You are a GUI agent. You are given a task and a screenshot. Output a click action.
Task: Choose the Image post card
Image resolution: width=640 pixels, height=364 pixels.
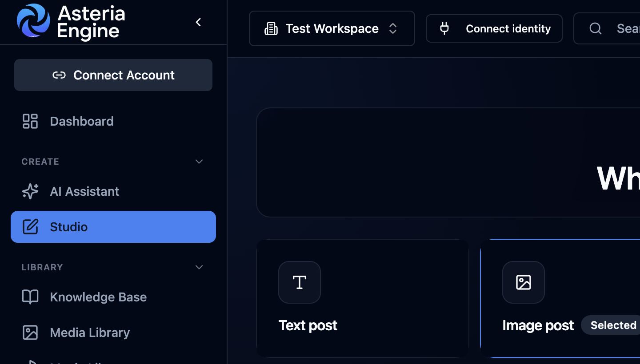pyautogui.click(x=560, y=298)
